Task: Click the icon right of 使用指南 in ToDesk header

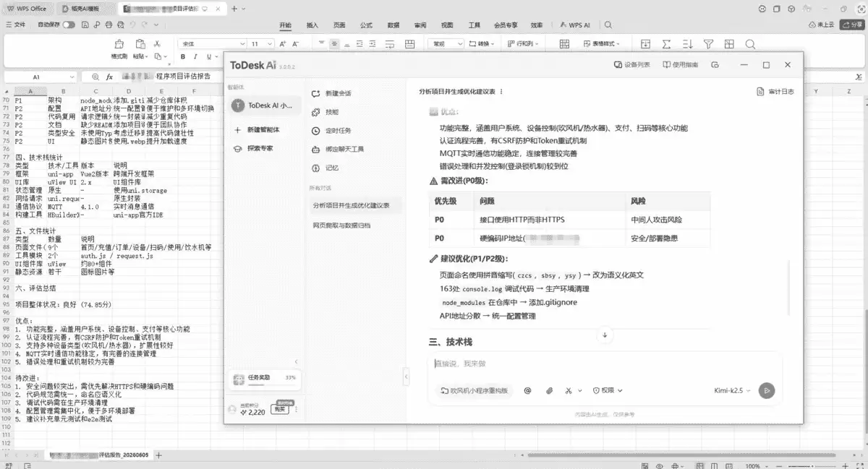Action: [715, 64]
